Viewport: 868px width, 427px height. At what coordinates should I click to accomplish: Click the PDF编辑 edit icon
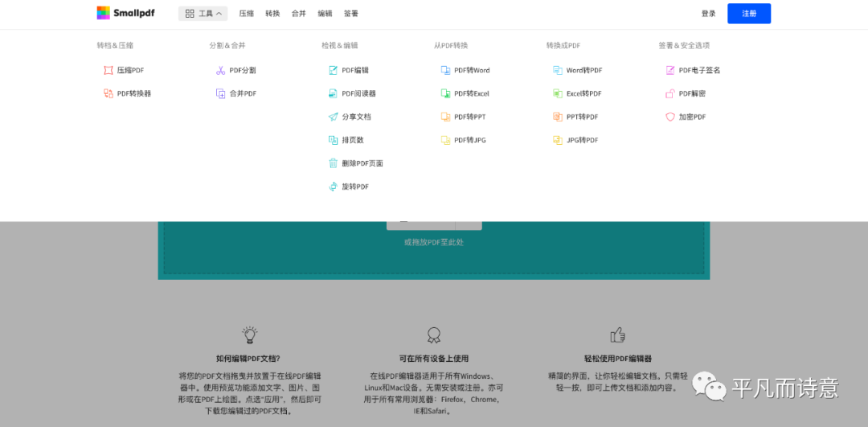point(333,71)
